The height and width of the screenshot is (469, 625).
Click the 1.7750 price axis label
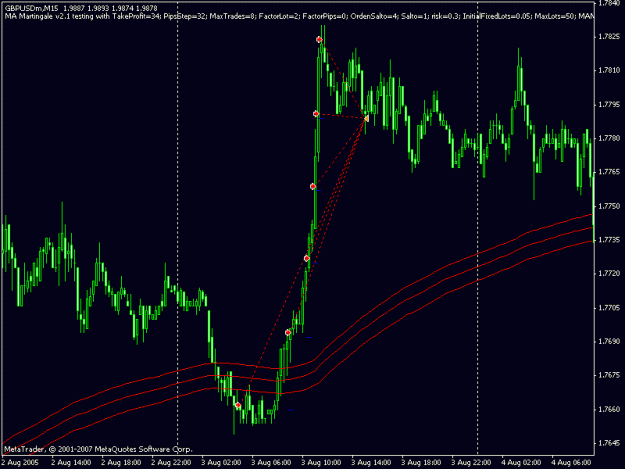609,206
